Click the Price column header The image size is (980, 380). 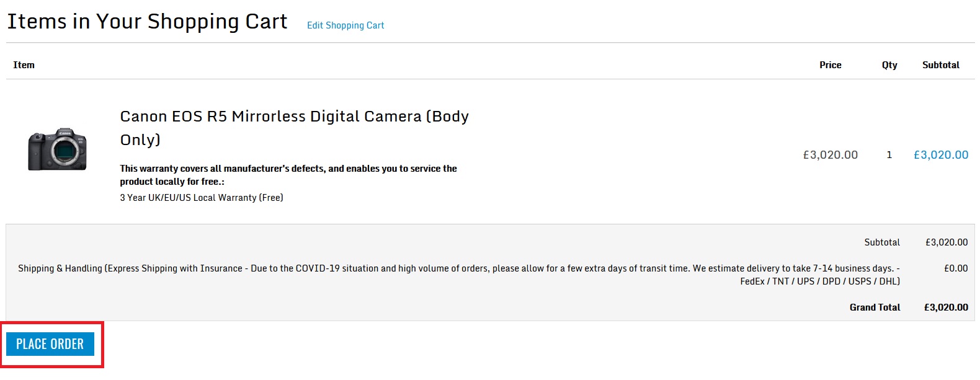point(830,65)
